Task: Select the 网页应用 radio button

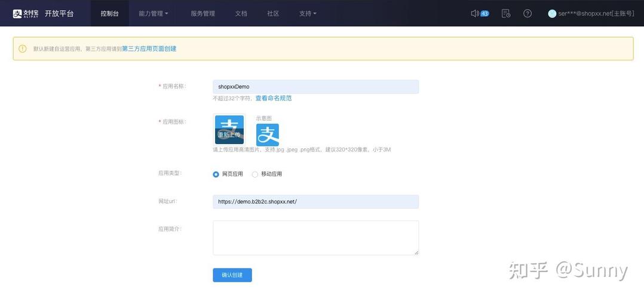Action: 216,174
